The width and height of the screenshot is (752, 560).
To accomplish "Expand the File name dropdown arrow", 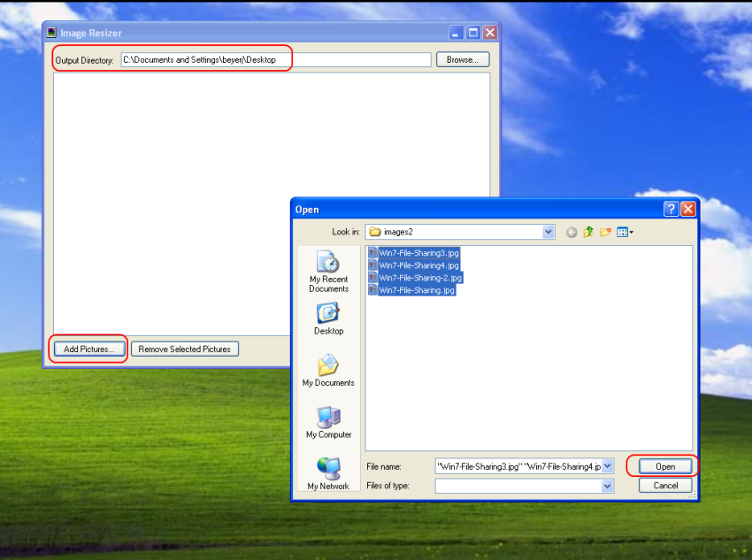I will tap(607, 466).
